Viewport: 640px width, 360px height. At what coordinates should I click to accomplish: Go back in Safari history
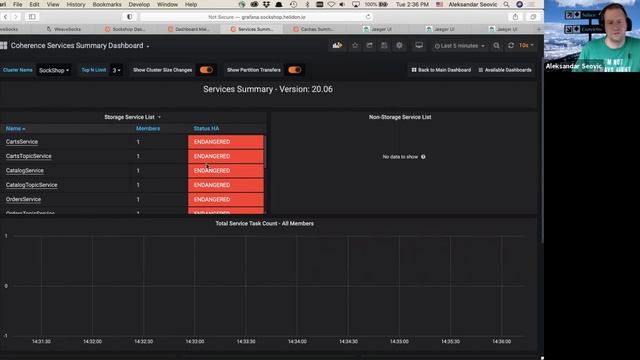[x=6, y=17]
